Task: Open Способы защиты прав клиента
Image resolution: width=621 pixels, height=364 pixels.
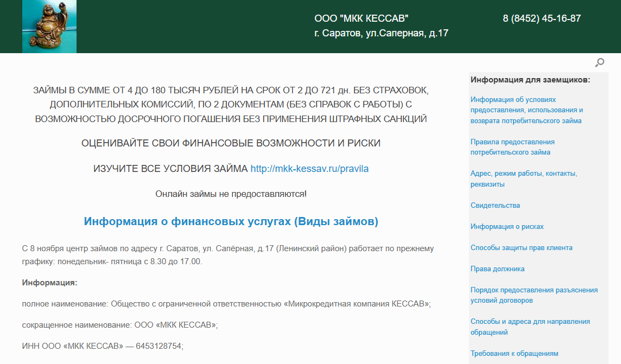Action: pyautogui.click(x=521, y=248)
